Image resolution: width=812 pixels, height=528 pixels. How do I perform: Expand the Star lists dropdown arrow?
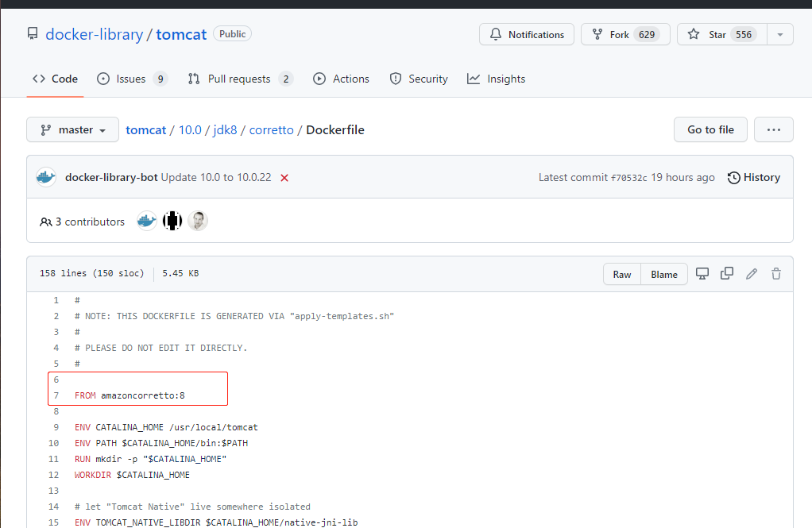(780, 35)
